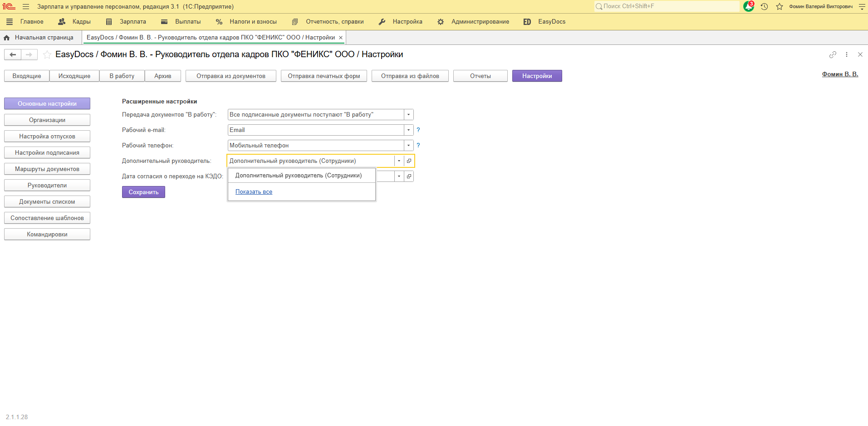Click the Фомин В. В. user link

(x=840, y=74)
